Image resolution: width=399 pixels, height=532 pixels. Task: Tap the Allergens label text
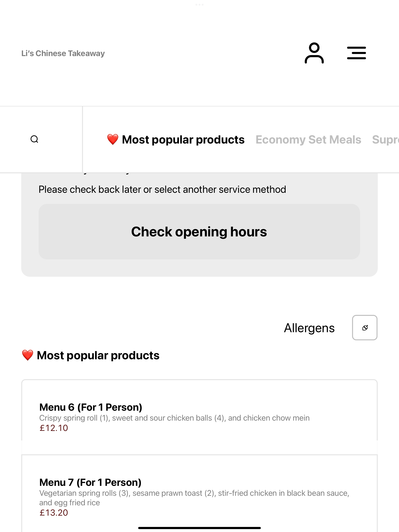pyautogui.click(x=309, y=328)
